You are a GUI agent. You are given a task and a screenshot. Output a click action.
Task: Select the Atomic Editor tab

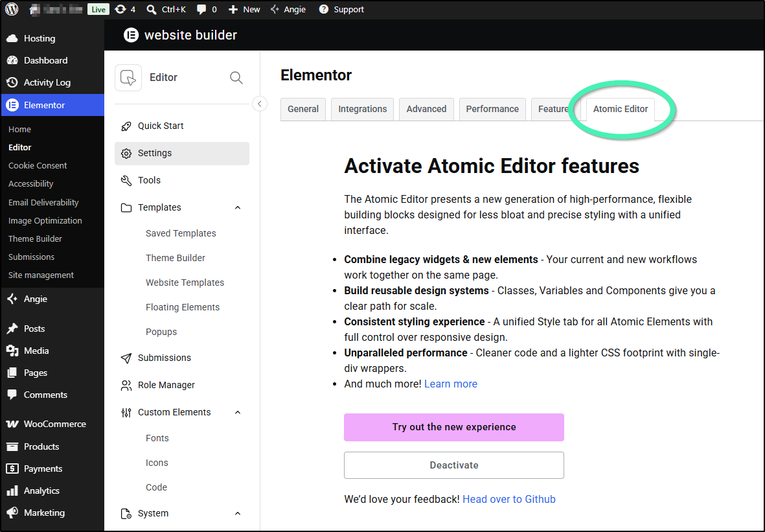[x=621, y=110]
